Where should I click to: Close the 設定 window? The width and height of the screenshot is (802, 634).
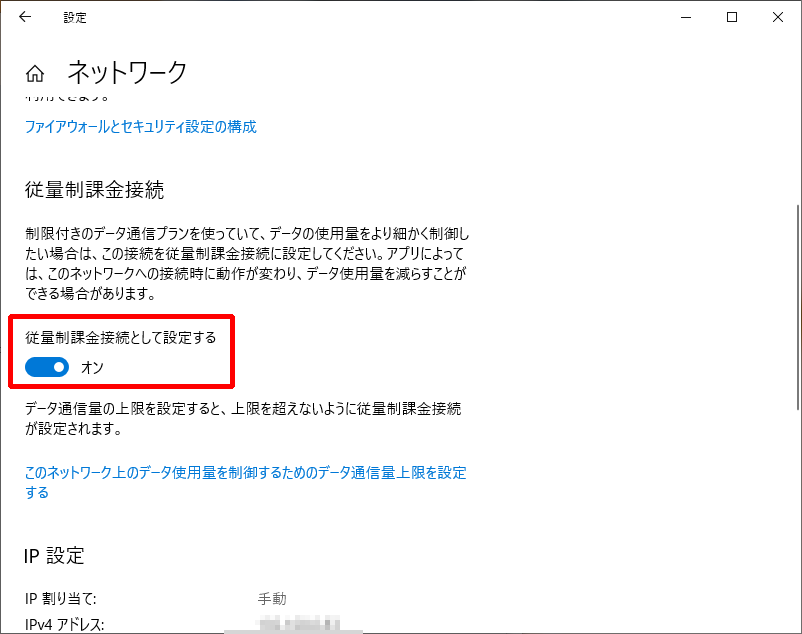tap(778, 17)
